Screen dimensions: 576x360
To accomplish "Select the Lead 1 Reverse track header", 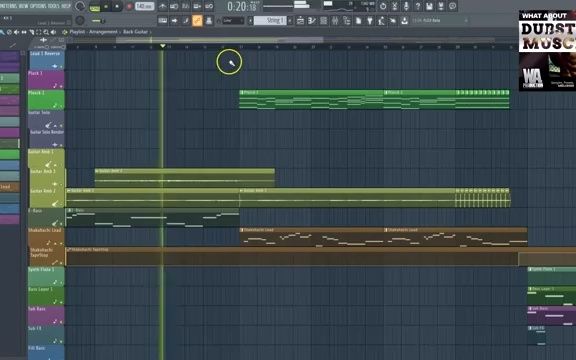I will coord(47,60).
